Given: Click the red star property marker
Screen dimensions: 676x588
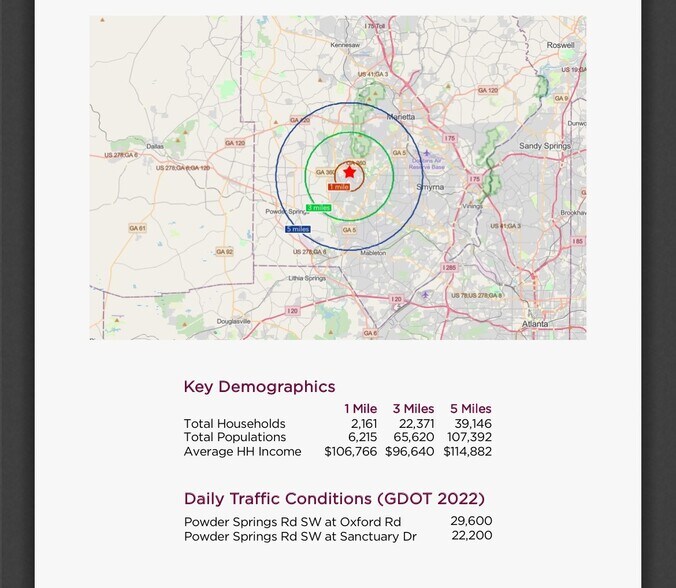Looking at the screenshot, I should coord(350,172).
